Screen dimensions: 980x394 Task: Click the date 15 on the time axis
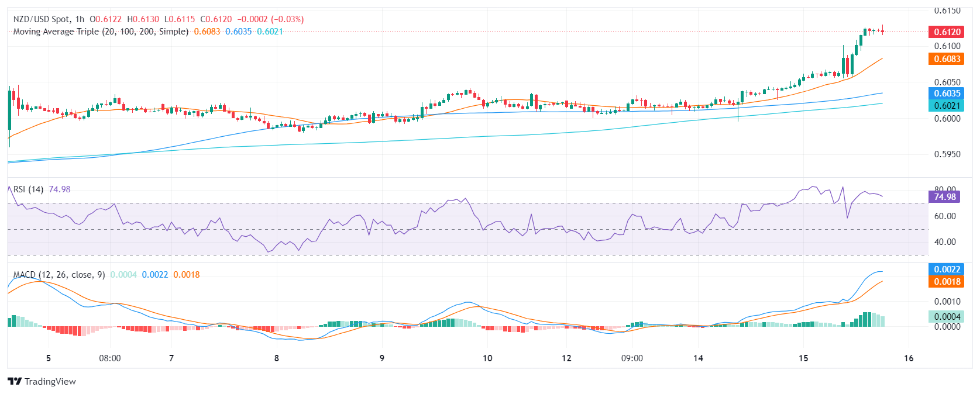coord(803,358)
